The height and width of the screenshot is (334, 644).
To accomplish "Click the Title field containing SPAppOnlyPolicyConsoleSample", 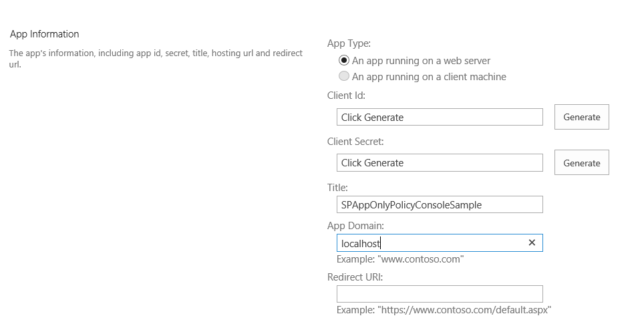I will click(x=440, y=204).
